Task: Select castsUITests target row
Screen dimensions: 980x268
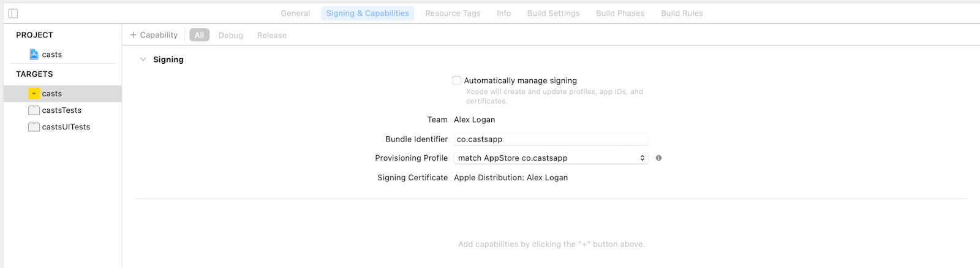Action: coord(62,126)
